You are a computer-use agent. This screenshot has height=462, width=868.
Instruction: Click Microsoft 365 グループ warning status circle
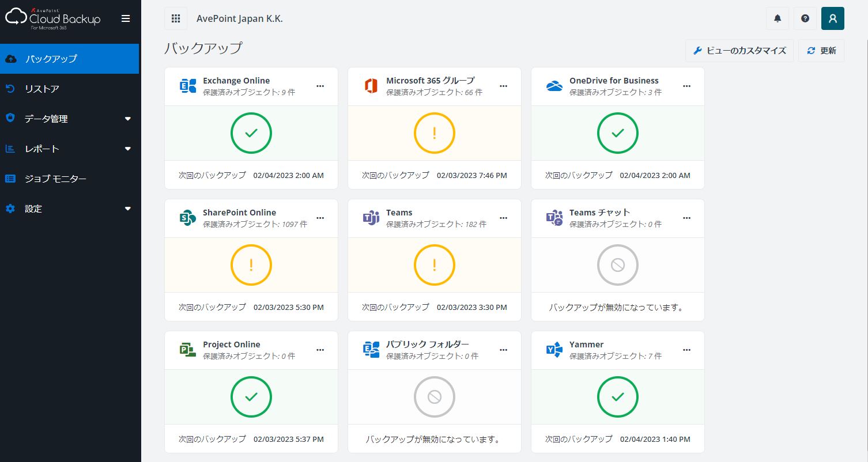[435, 133]
